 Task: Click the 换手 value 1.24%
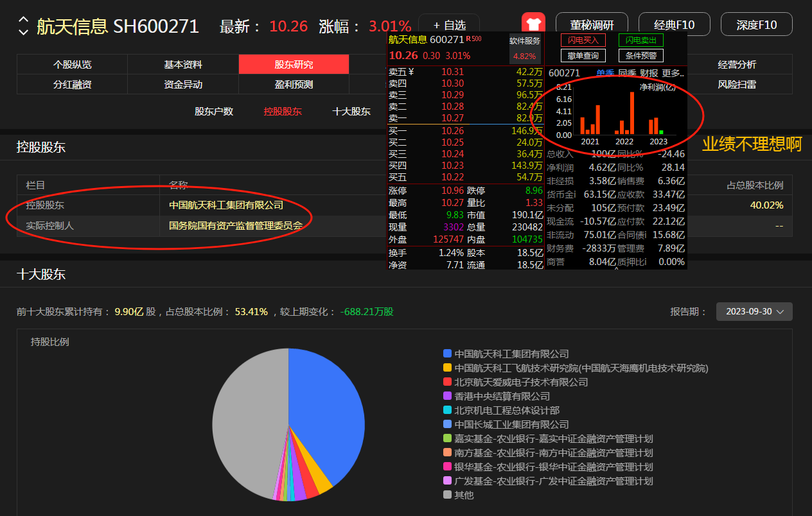(451, 253)
